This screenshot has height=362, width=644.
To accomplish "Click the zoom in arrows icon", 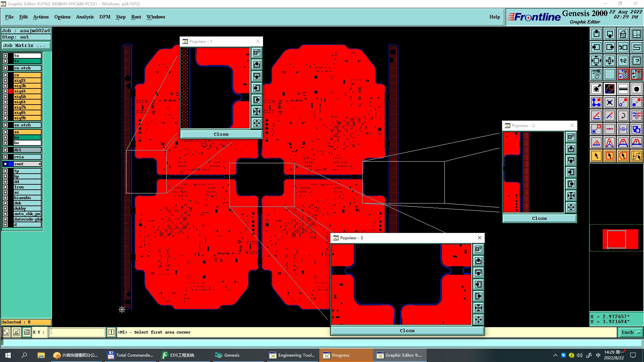I will tap(609, 61).
